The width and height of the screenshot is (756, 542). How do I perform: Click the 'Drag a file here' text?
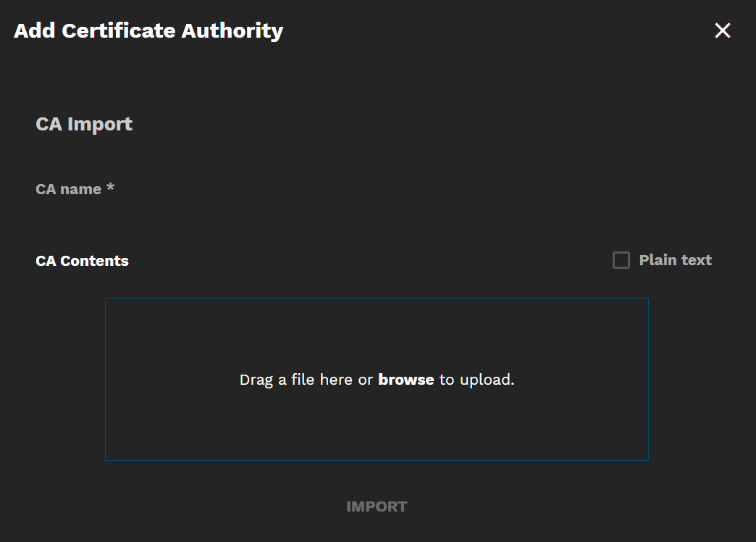296,380
